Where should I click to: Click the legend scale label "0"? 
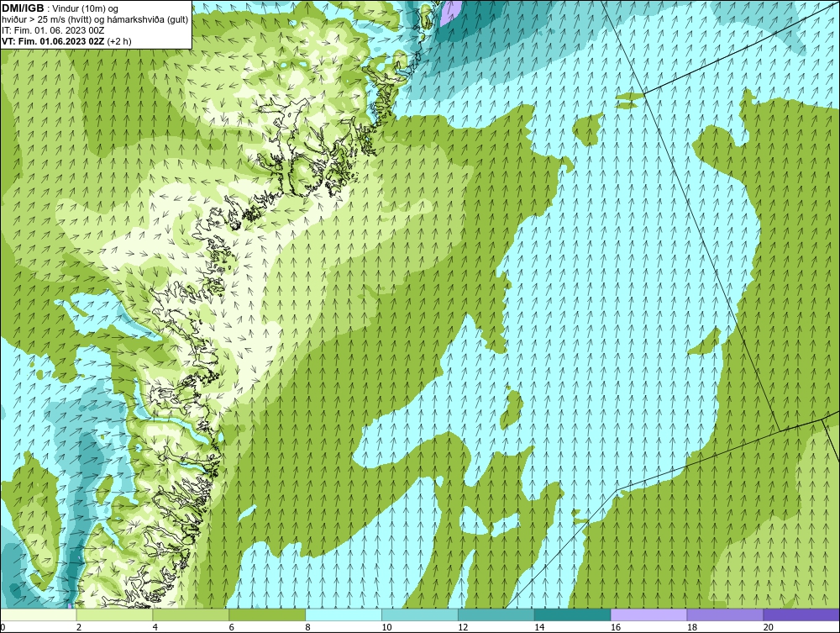[x=3, y=627]
